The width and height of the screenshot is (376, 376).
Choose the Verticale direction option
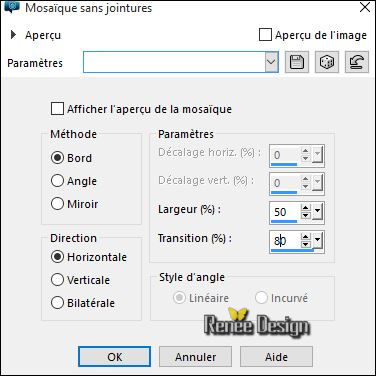tap(57, 280)
